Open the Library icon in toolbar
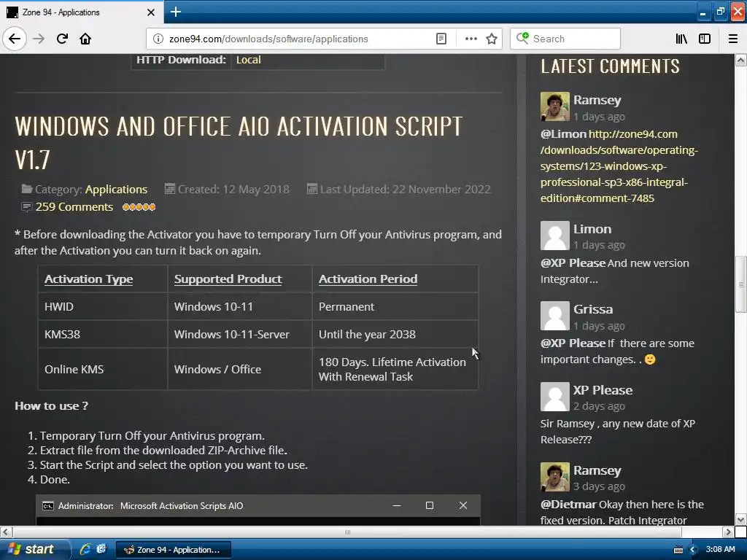Screen dimensions: 747x560 point(681,39)
